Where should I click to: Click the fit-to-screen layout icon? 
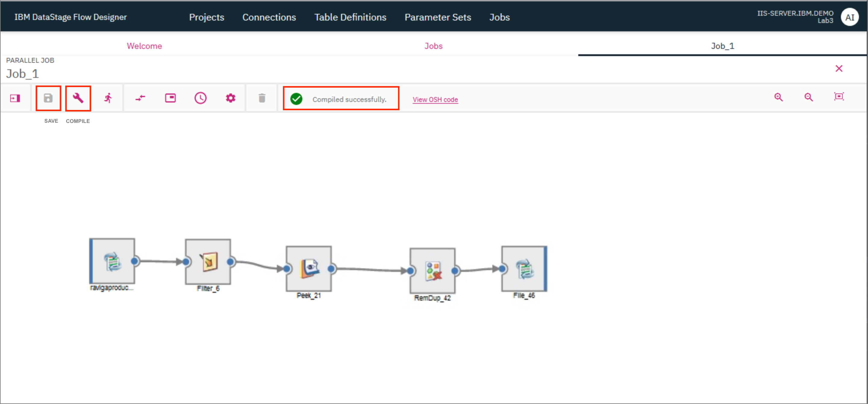click(x=840, y=99)
